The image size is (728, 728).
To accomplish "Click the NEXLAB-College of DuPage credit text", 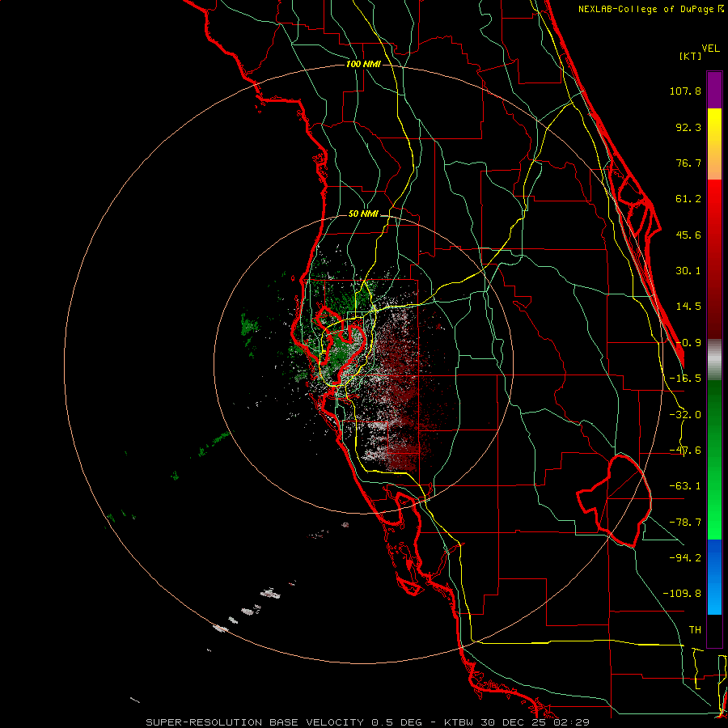I will coord(650,9).
